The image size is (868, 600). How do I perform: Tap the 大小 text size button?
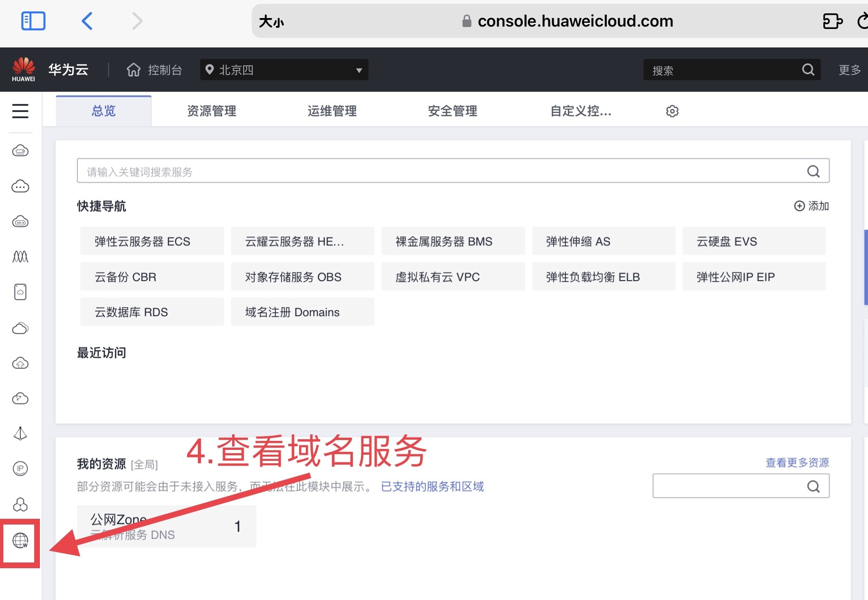coord(271,21)
